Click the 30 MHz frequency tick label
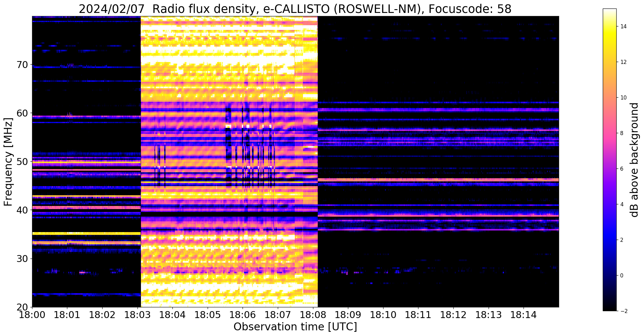Screen dimensions: 644x336 (23, 259)
